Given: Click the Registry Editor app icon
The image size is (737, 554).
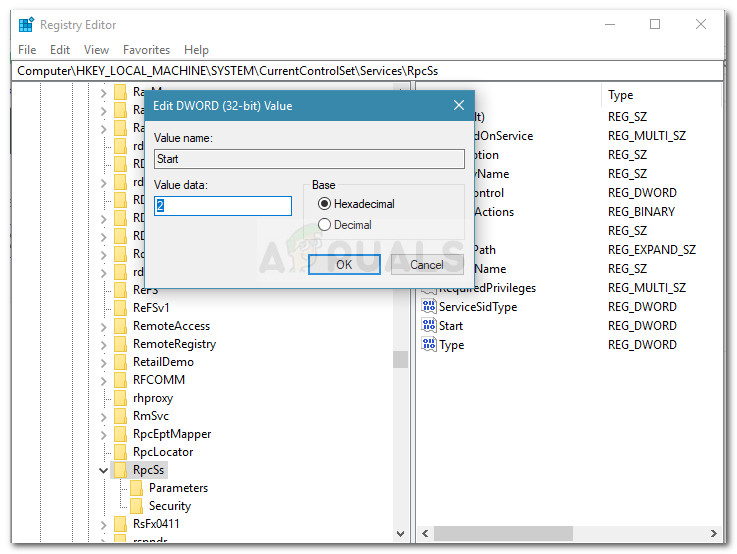Looking at the screenshot, I should pyautogui.click(x=26, y=24).
